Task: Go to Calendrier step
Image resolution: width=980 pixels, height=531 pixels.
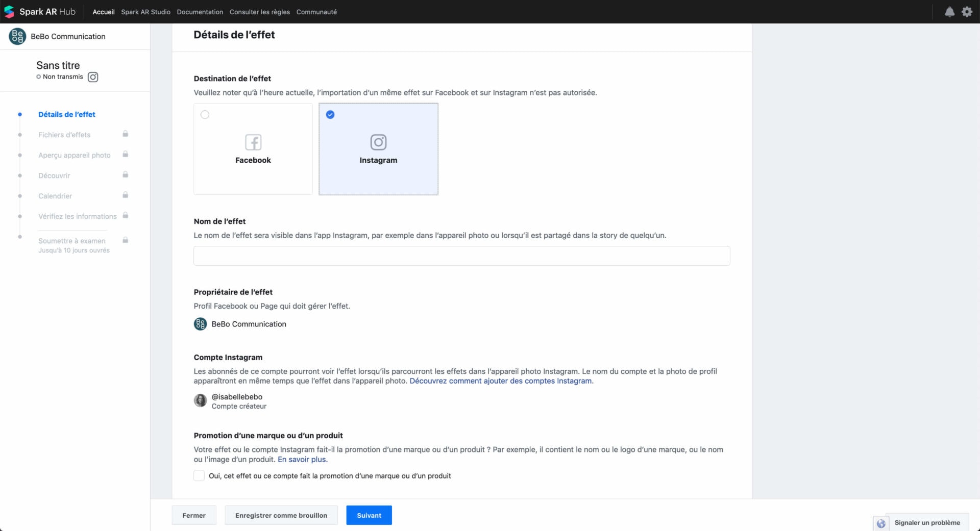Action: [55, 196]
